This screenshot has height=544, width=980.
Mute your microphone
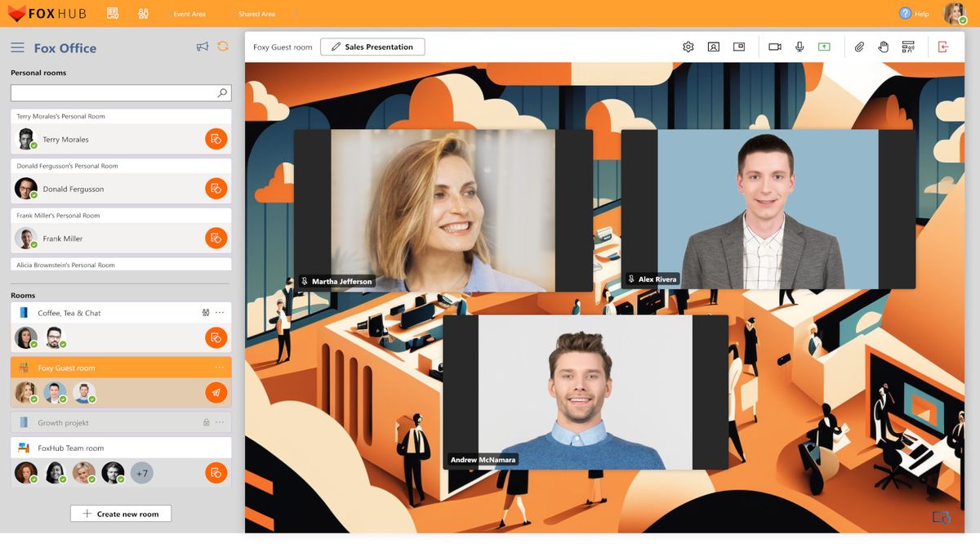799,47
